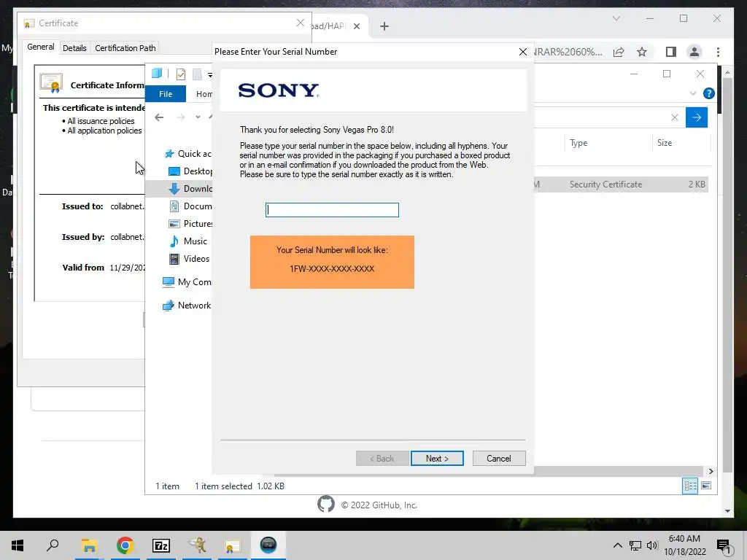Open the Windows Start menu

(x=18, y=545)
